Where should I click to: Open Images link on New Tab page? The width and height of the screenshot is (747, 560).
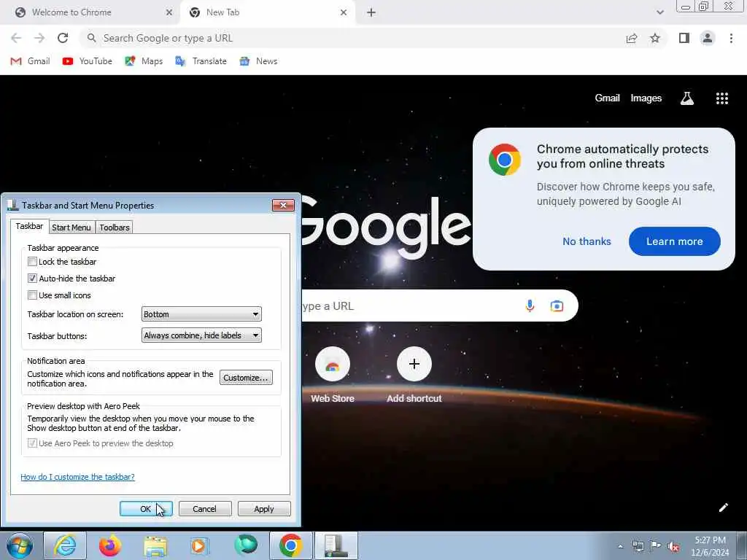click(646, 98)
